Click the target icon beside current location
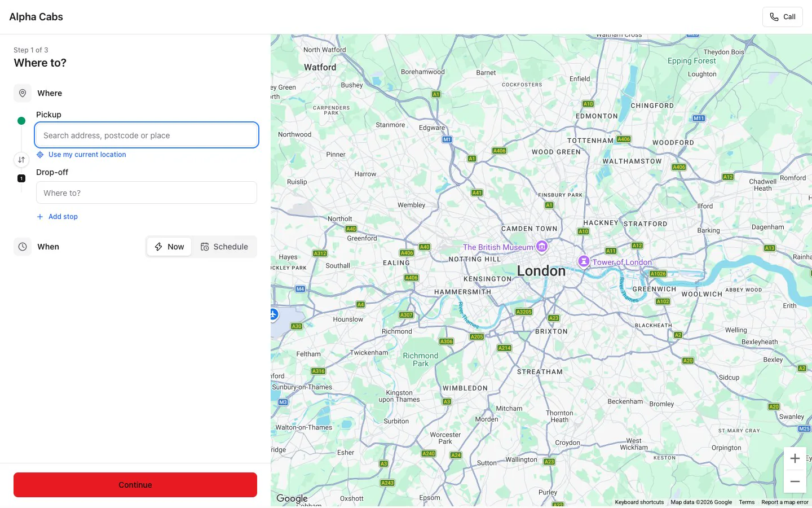 point(40,155)
